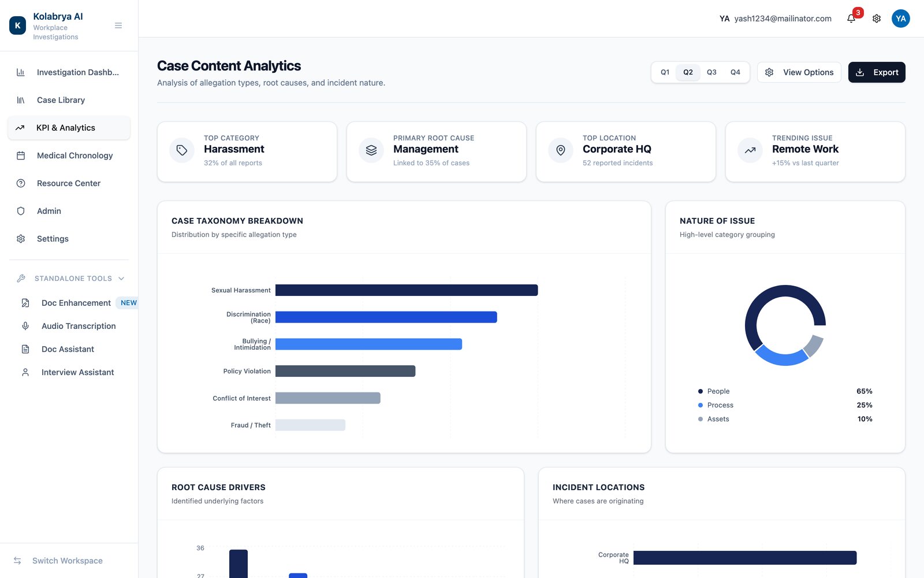Click the 65% People value
This screenshot has width=924, height=578.
865,391
